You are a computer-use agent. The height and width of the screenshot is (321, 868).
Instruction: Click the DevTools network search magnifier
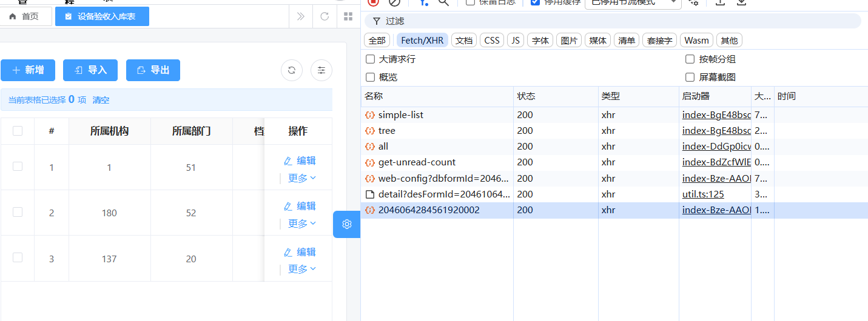pos(443,2)
